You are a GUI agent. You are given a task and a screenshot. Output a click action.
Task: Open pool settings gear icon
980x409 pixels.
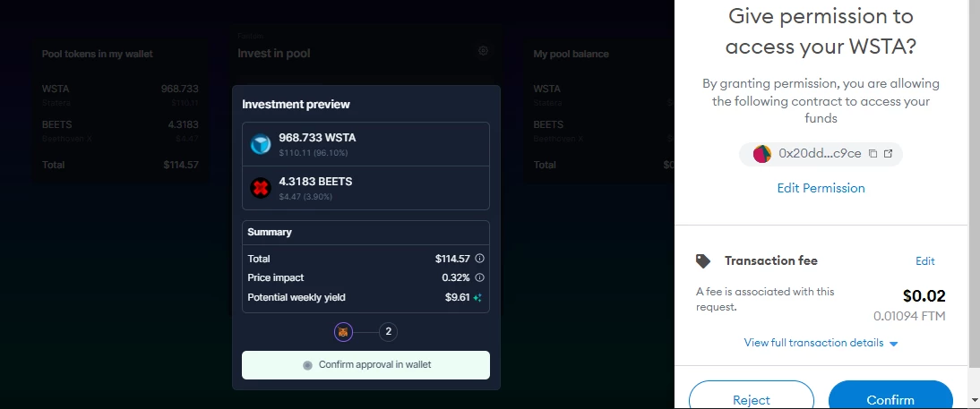[483, 51]
